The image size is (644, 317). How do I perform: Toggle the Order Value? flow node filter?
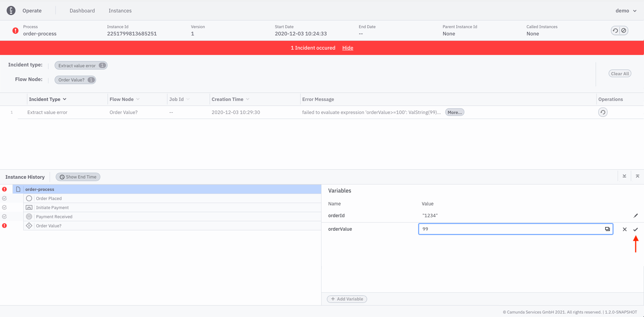click(75, 80)
